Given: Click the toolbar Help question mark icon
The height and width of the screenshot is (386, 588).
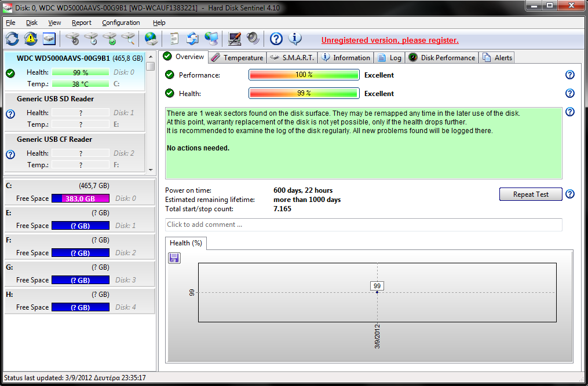Looking at the screenshot, I should pos(276,39).
